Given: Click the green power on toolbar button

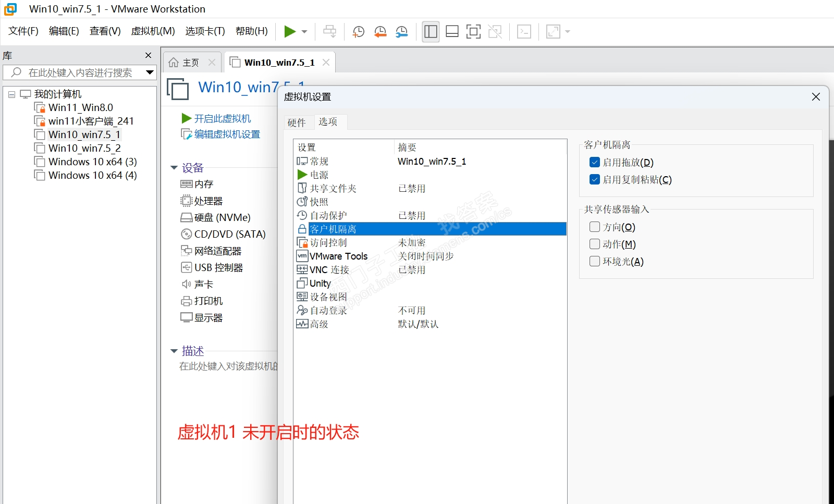Looking at the screenshot, I should click(x=290, y=32).
